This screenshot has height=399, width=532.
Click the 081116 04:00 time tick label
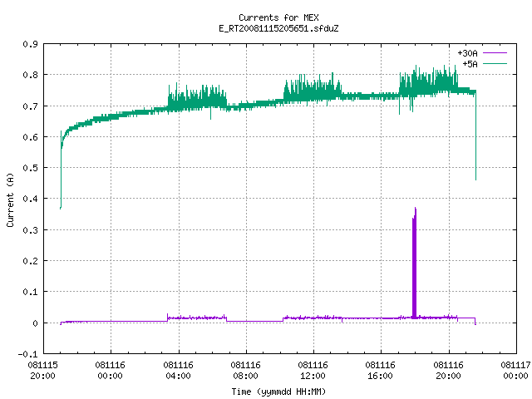point(178,371)
